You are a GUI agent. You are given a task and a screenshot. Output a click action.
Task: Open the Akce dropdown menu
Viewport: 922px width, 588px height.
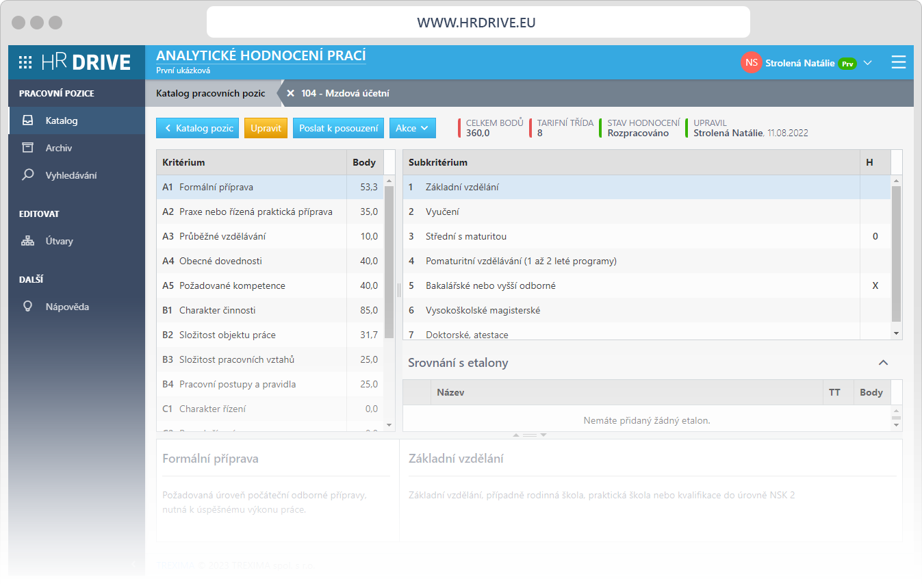(412, 128)
